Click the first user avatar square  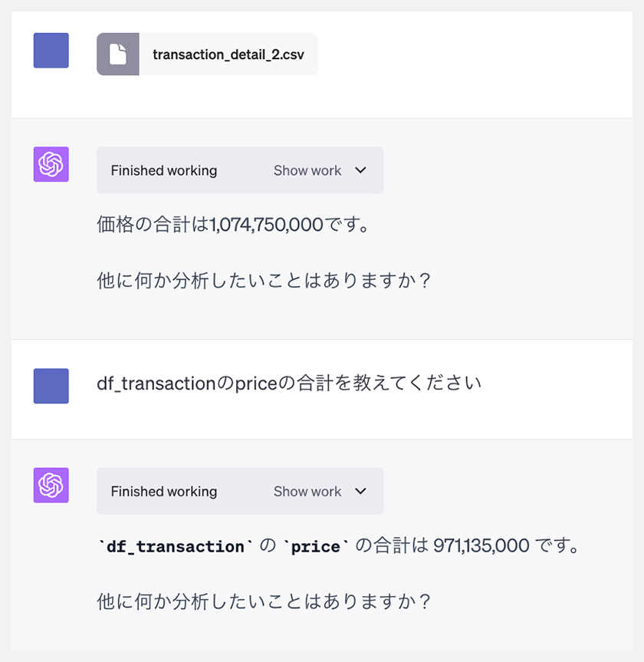click(51, 50)
